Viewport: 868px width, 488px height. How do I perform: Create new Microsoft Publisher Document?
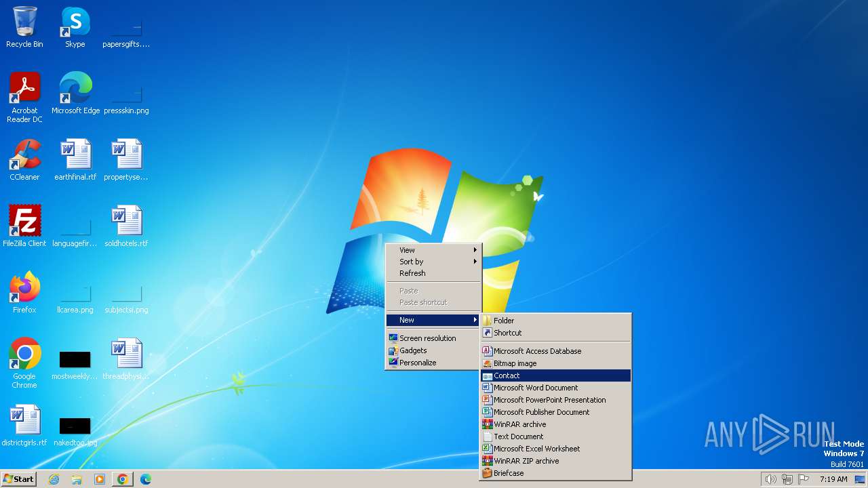556,412
